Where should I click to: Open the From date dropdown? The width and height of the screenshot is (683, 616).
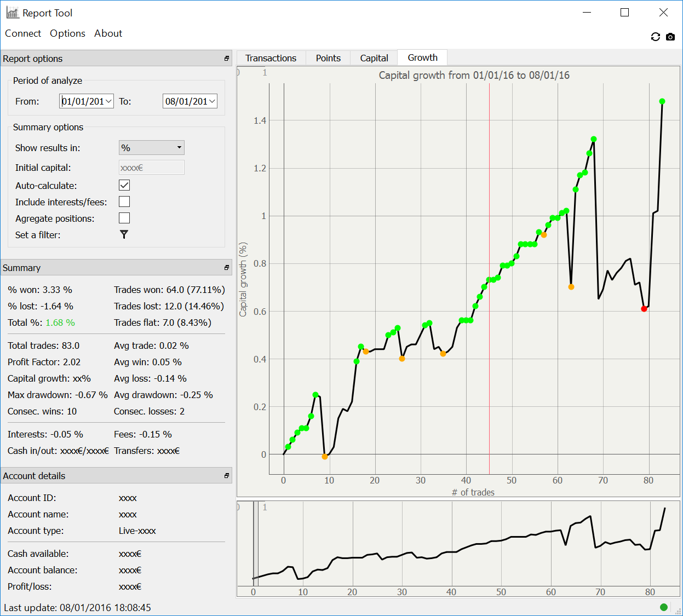[x=108, y=101]
